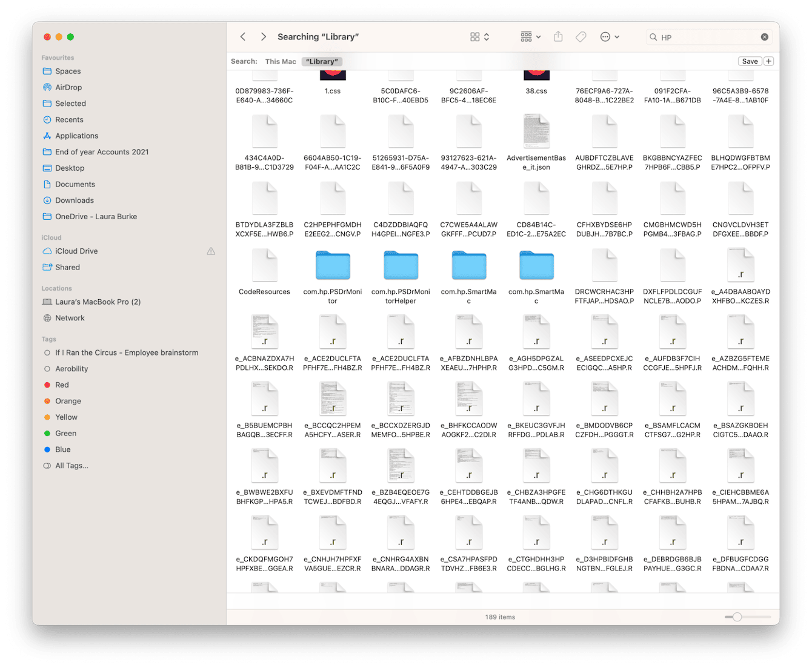This screenshot has width=812, height=668.
Task: Toggle the Green tag filter
Action: (x=47, y=433)
